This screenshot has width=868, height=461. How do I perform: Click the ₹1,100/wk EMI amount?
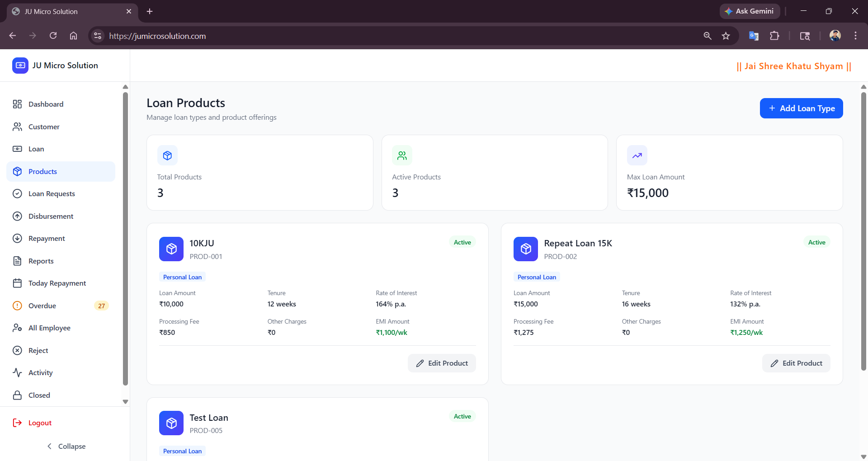[x=392, y=333]
